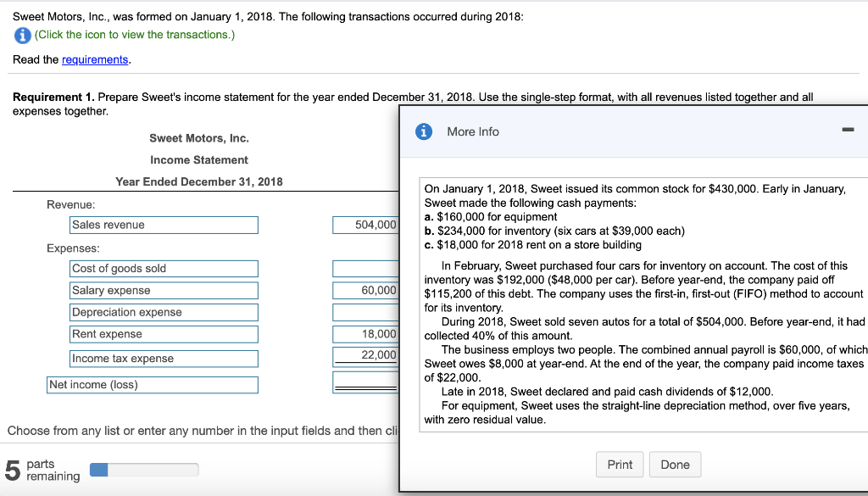Select the 504,000 Sales revenue amount field
This screenshot has width=868, height=496.
(364, 225)
